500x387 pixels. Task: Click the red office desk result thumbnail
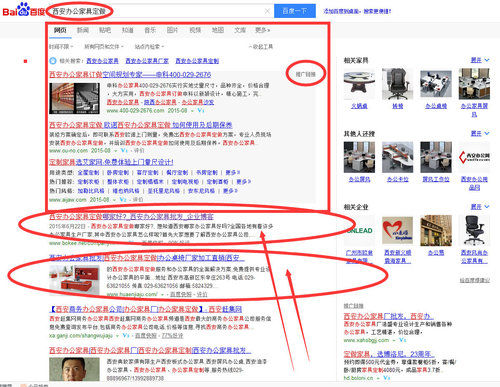74,280
